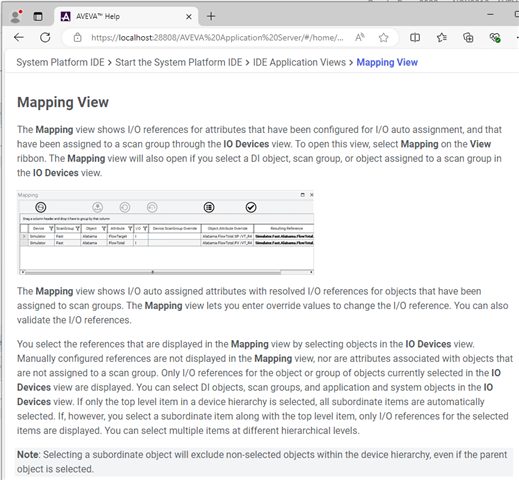Click the Note paragraph about subordinate objects

[x=264, y=462]
